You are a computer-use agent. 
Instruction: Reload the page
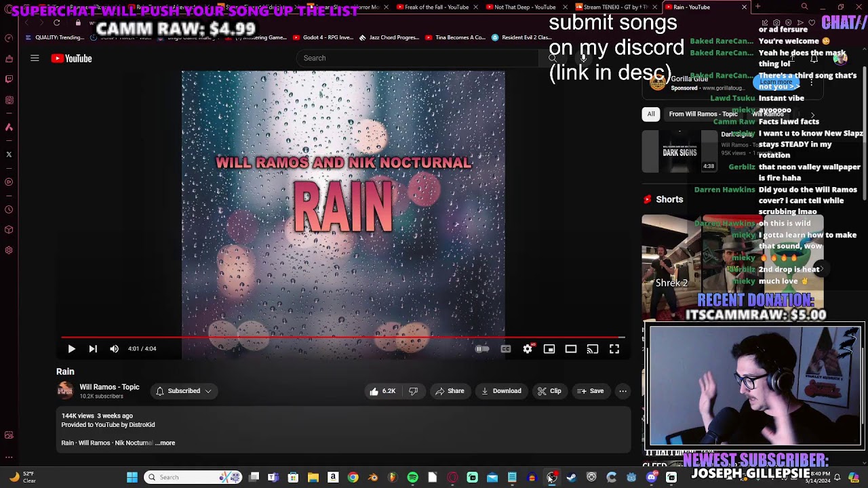(x=56, y=22)
